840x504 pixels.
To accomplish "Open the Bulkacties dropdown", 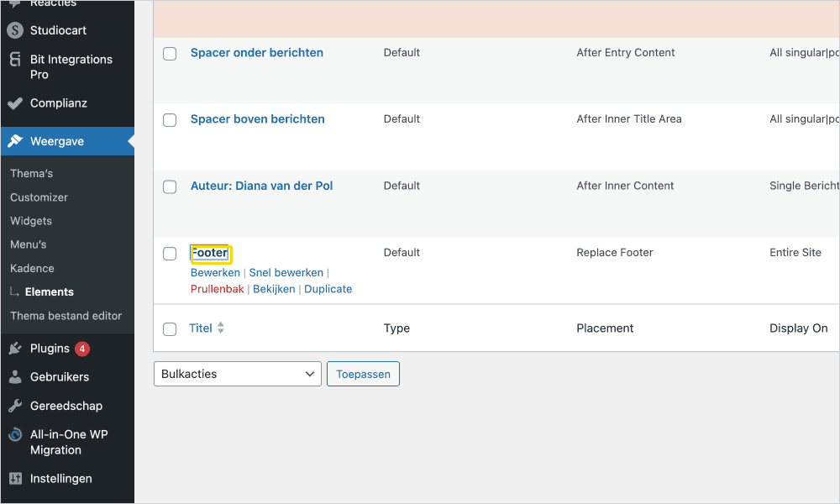I will click(x=238, y=374).
